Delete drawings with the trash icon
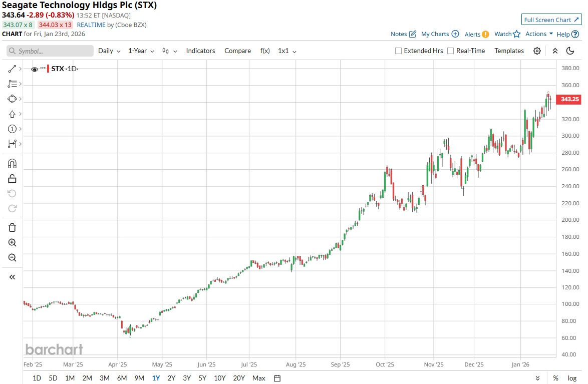 (12, 228)
